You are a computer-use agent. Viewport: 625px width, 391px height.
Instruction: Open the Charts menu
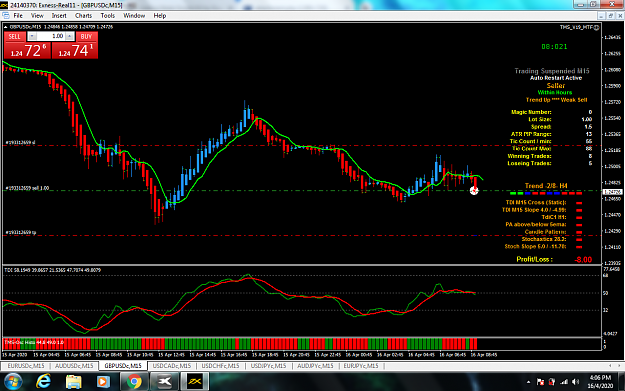83,16
